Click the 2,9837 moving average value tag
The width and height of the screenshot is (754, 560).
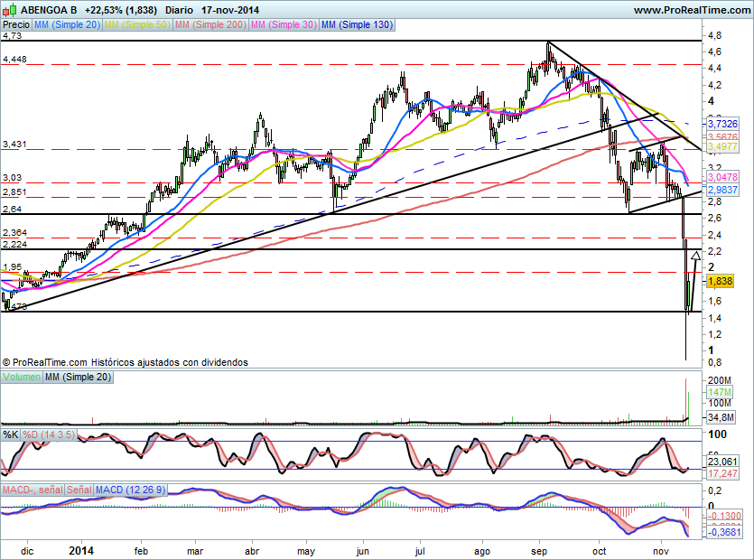(722, 190)
